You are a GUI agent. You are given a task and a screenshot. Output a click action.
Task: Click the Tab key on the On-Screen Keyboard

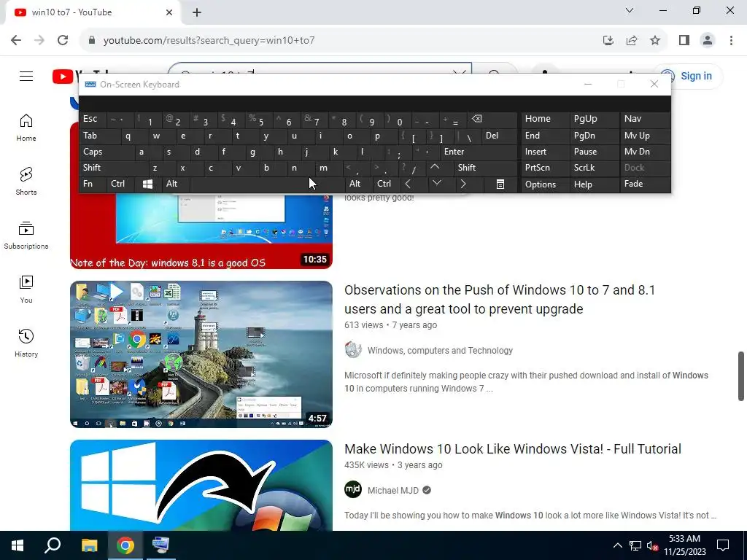pos(99,136)
